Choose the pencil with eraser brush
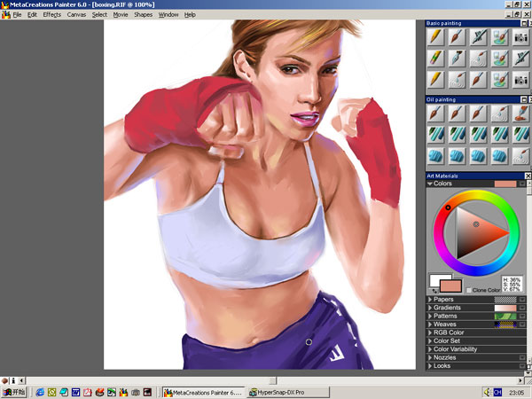 [x=435, y=58]
